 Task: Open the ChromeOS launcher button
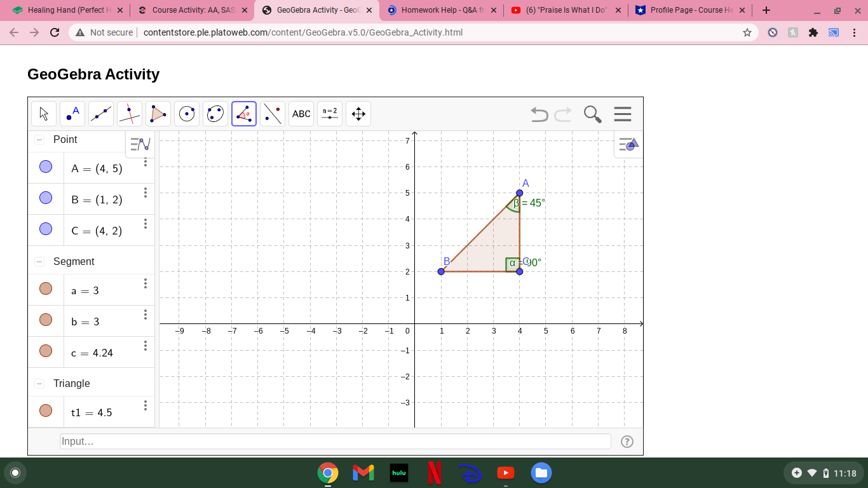15,473
